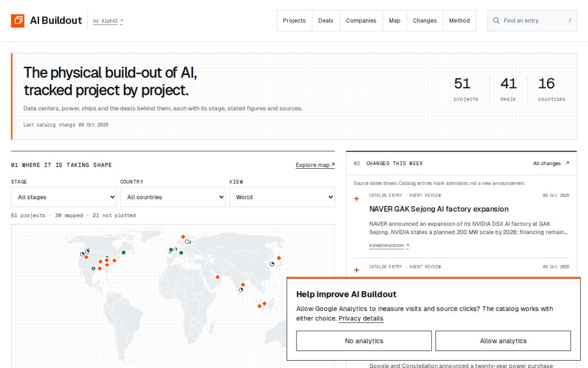
Task: Expand the Country dropdown showing All countries
Action: (173, 197)
